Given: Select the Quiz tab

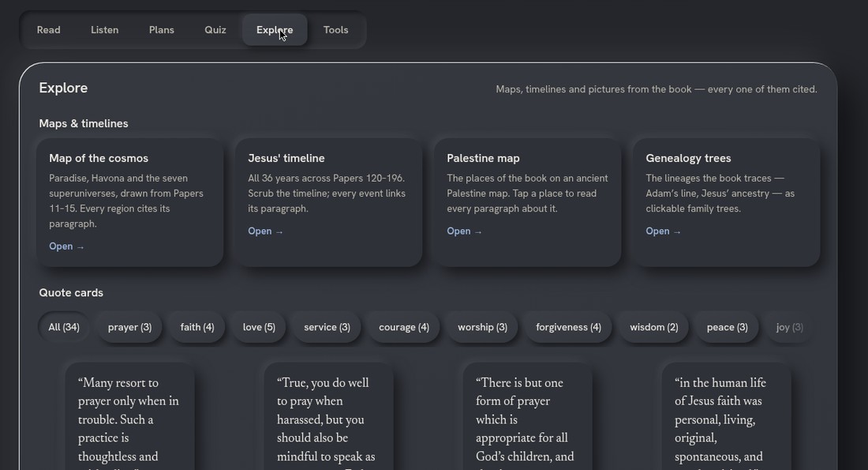Looking at the screenshot, I should (x=215, y=30).
